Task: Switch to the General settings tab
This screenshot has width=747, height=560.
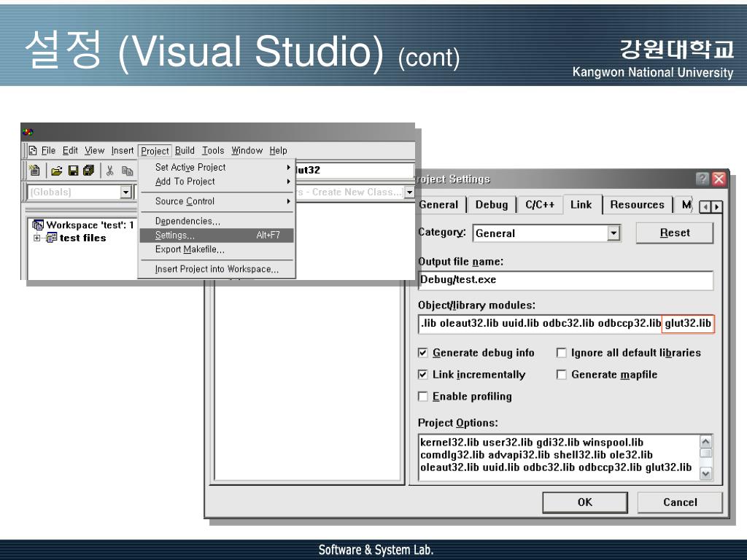Action: point(438,205)
